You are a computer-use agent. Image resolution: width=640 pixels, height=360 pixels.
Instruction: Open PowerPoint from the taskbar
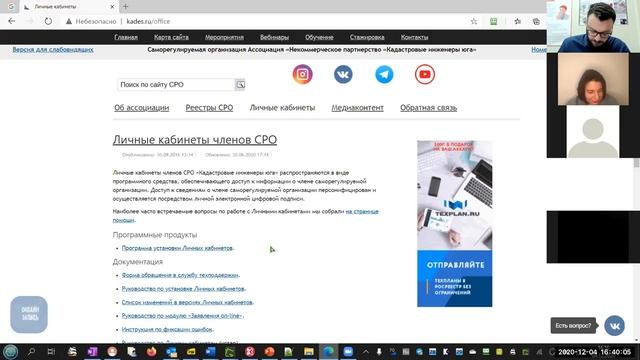tap(269, 351)
